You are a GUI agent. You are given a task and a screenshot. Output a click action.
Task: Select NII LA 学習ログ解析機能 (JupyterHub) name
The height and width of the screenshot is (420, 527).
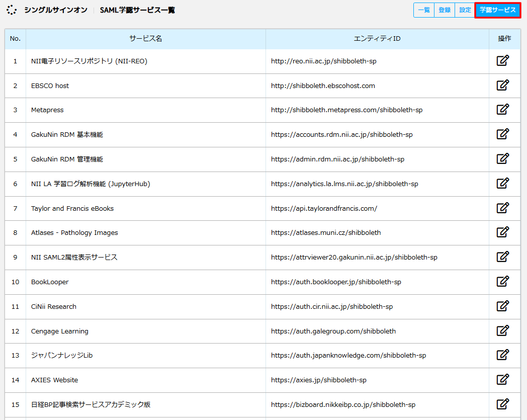click(91, 184)
